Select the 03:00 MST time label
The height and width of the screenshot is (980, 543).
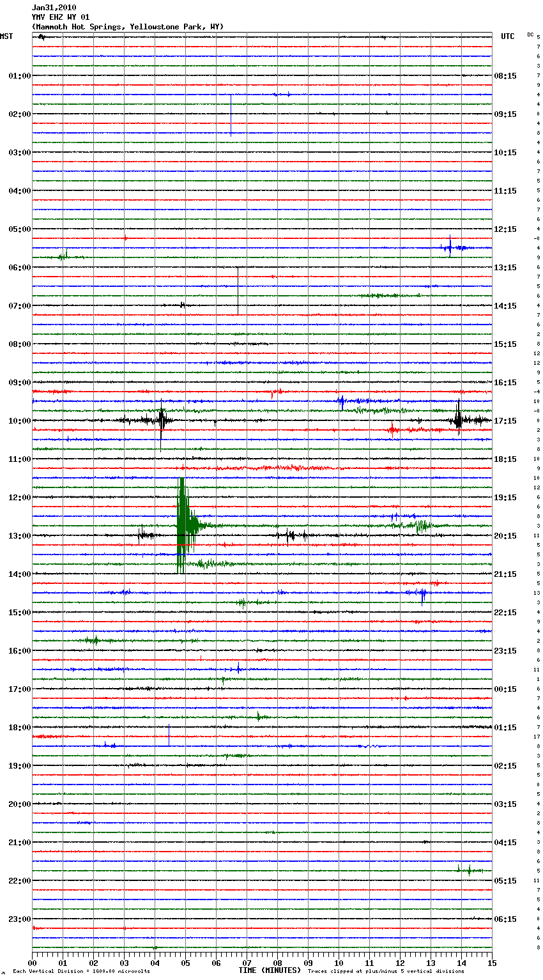[20, 153]
